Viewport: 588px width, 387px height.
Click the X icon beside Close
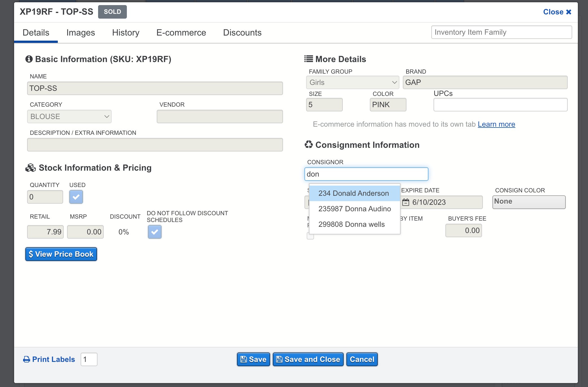(569, 12)
